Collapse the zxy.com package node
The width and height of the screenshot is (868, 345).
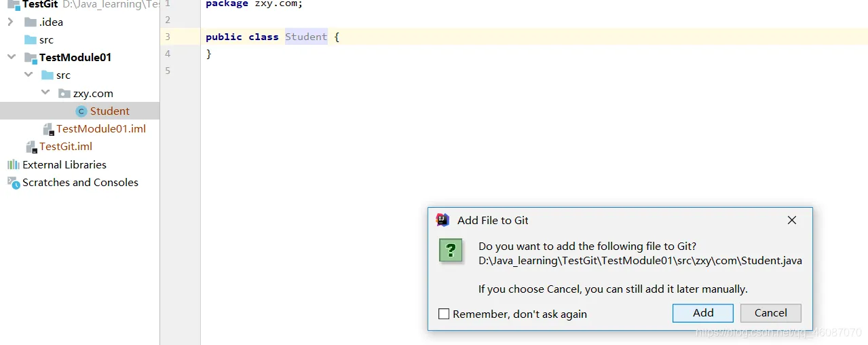point(45,93)
